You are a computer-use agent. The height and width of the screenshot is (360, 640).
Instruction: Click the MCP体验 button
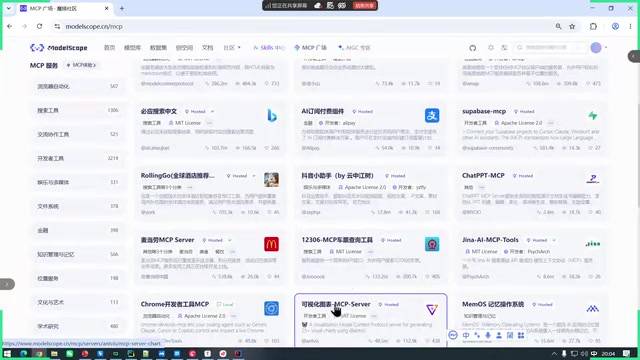[81, 65]
